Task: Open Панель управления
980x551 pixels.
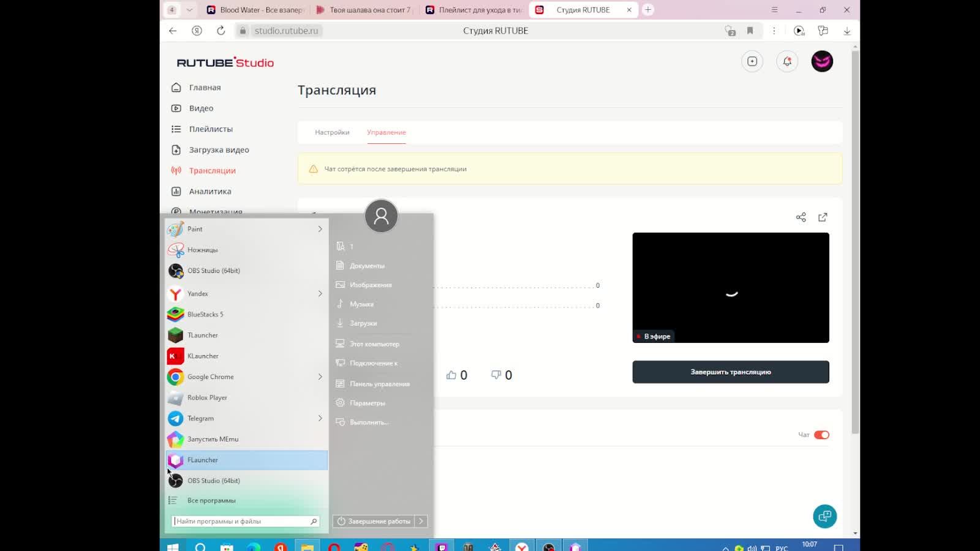Action: (x=379, y=384)
